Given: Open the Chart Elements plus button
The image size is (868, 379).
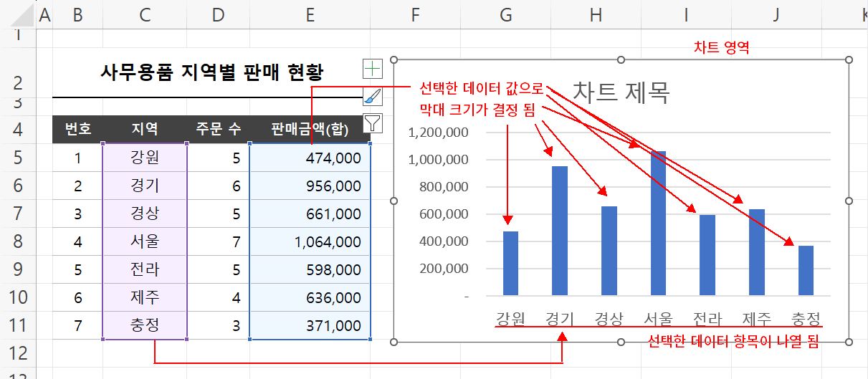Looking at the screenshot, I should tap(373, 69).
